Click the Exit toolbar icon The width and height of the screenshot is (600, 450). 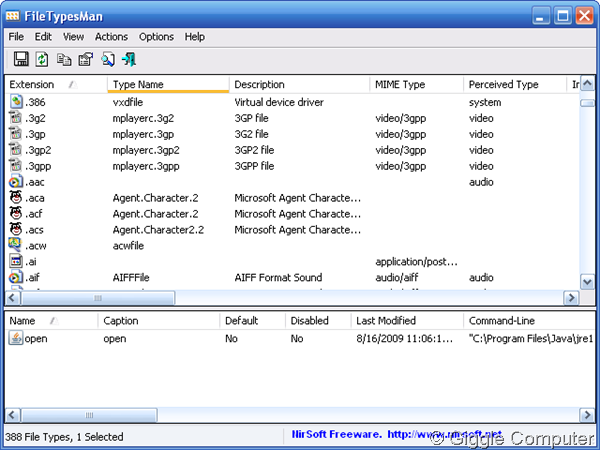point(129,59)
